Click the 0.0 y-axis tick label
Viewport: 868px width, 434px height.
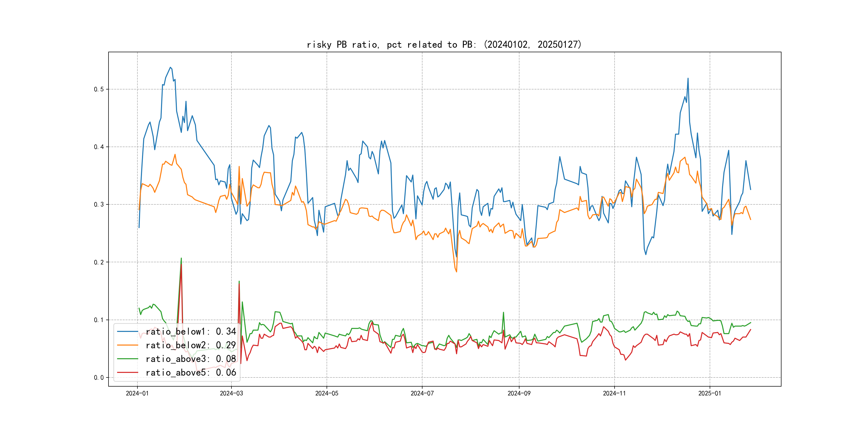click(99, 377)
